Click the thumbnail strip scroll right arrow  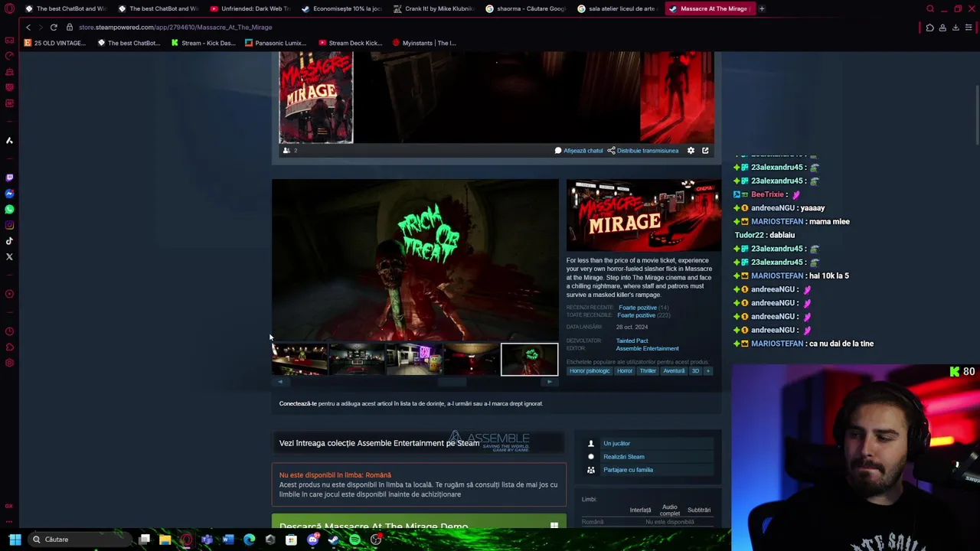(x=550, y=381)
